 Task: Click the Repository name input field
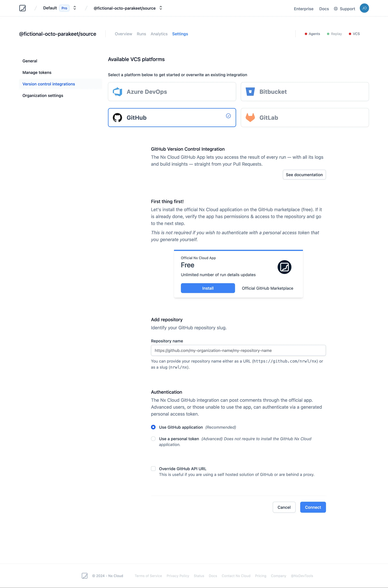(238, 350)
